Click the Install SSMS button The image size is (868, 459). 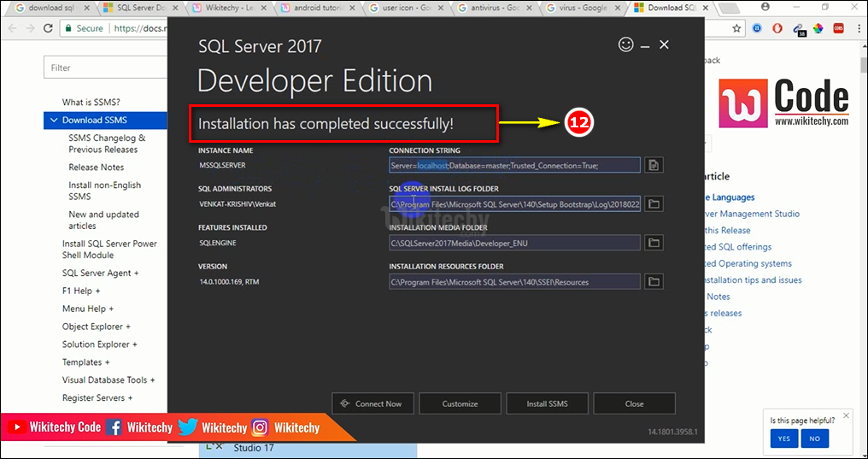tap(547, 403)
